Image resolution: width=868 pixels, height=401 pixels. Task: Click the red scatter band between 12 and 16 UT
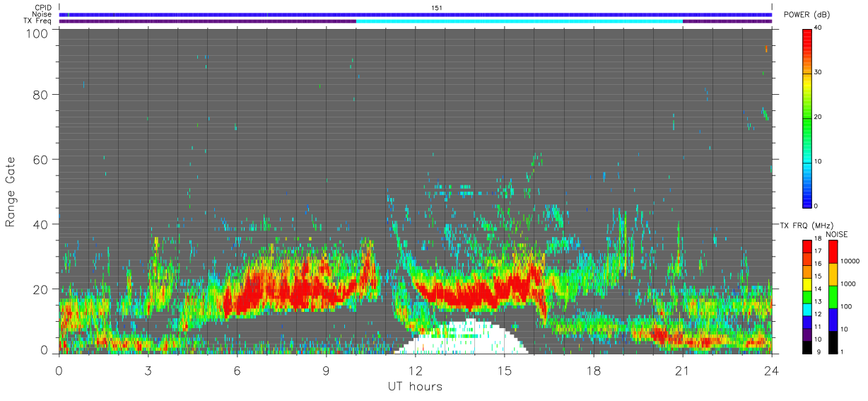[477, 290]
